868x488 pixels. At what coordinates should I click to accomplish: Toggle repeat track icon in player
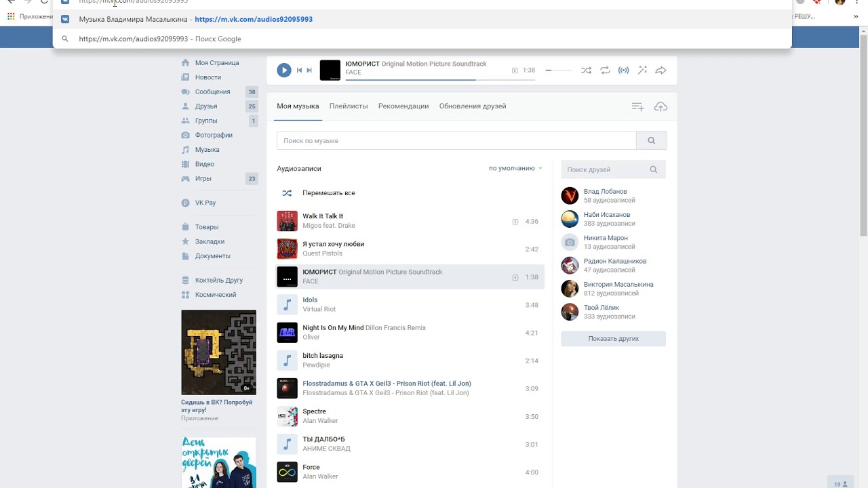[605, 70]
